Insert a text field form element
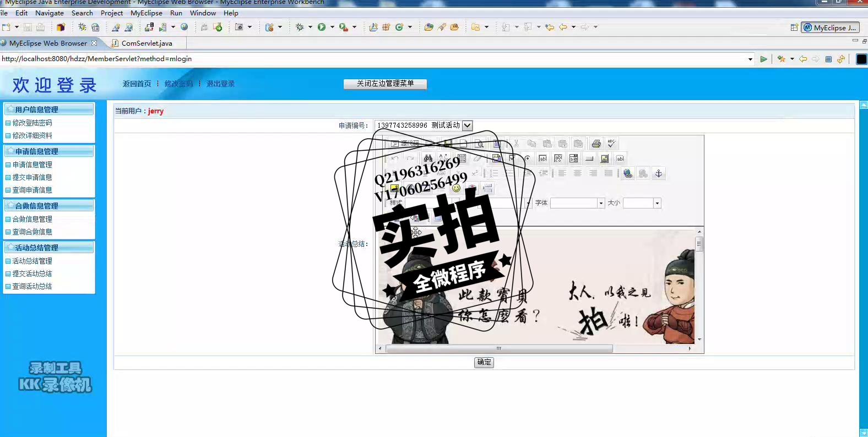 click(543, 159)
